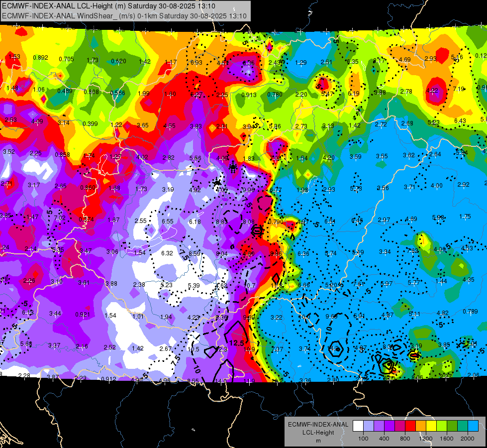Click the 0.789 grid value
This screenshot has width=487, height=448.
click(x=470, y=311)
